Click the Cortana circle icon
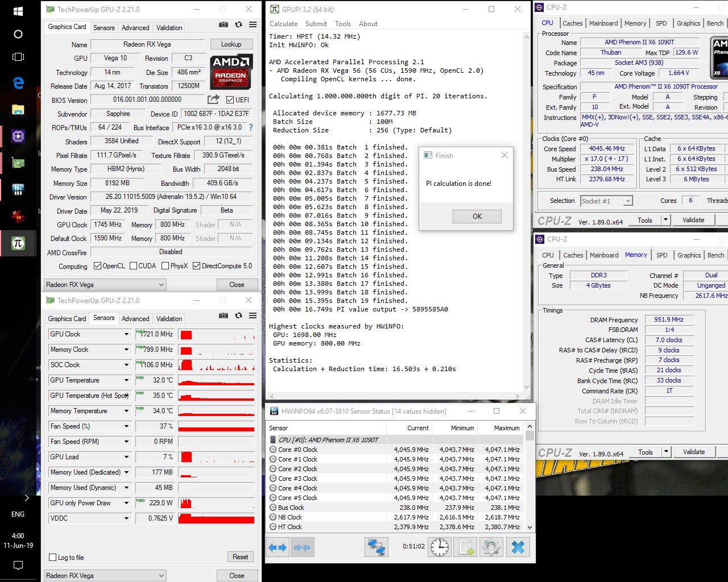Image resolution: width=728 pixels, height=582 pixels. [18, 34]
